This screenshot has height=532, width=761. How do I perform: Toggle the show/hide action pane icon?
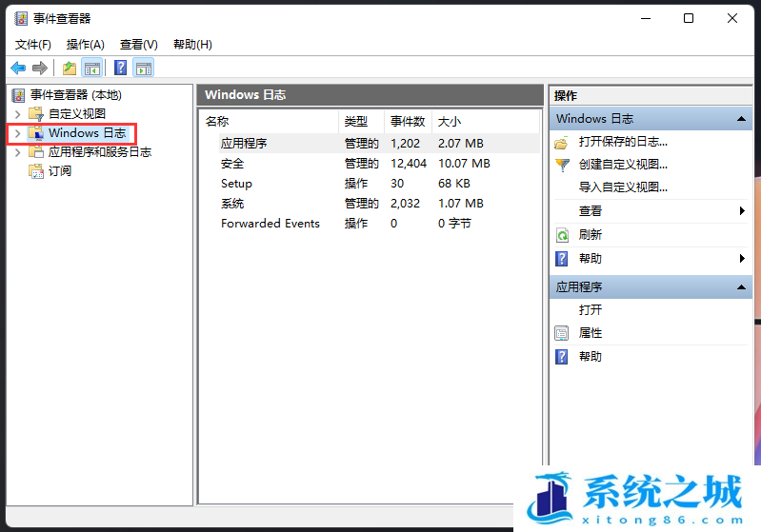pos(143,68)
